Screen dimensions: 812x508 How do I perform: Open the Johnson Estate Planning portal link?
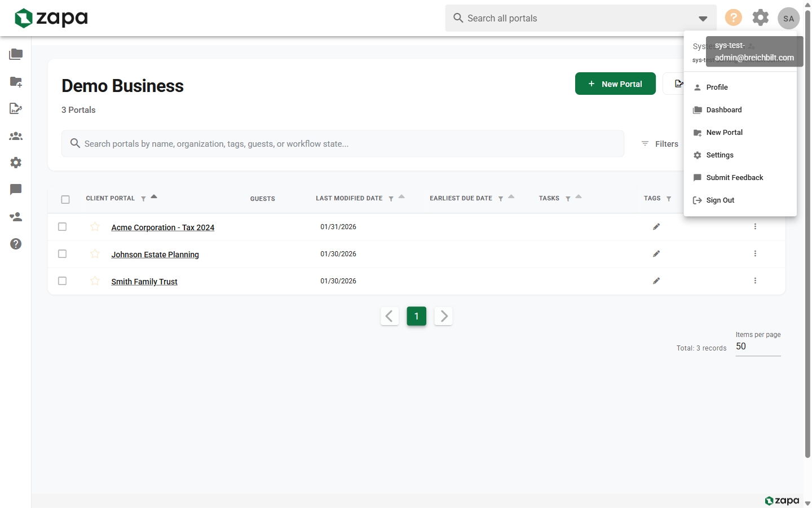coord(155,255)
